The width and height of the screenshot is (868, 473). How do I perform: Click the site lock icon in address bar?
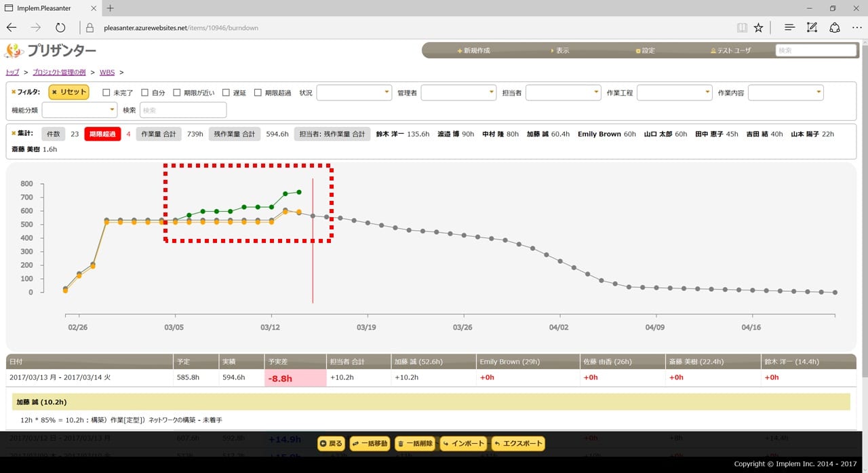click(90, 28)
